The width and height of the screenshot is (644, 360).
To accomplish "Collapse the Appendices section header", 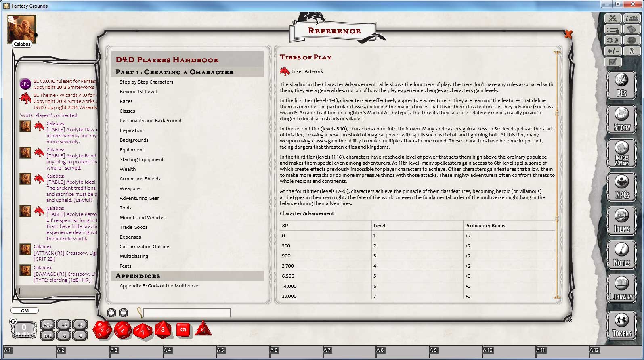I will 138,276.
